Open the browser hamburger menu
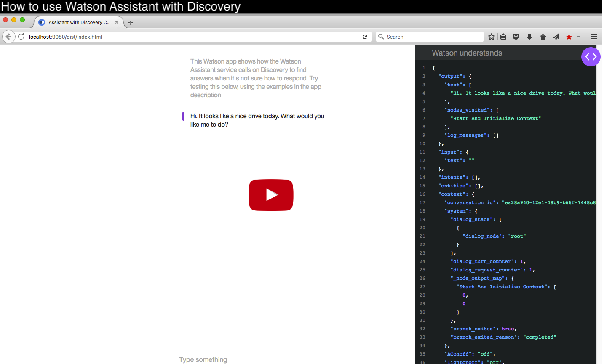Viewport: 604px width, 364px height. click(594, 37)
